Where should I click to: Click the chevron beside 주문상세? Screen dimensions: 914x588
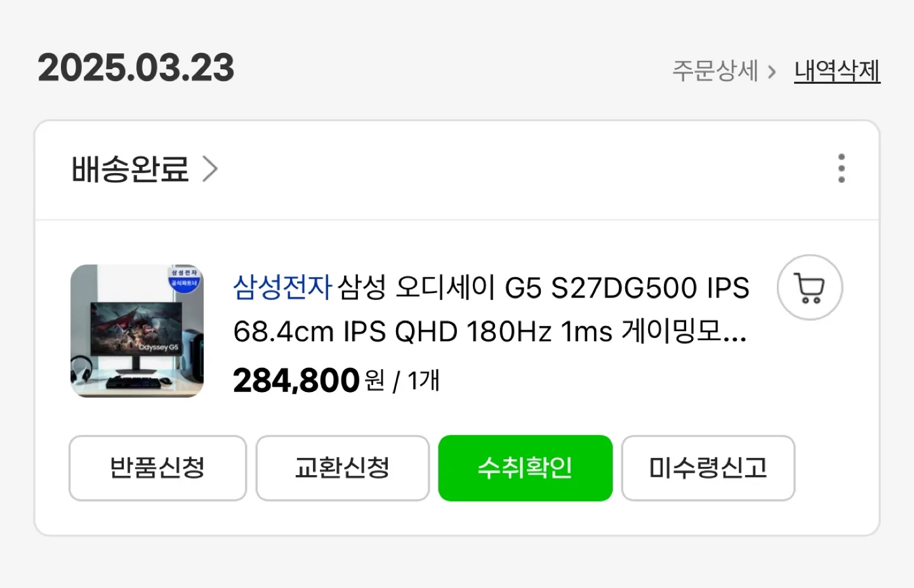(x=772, y=71)
